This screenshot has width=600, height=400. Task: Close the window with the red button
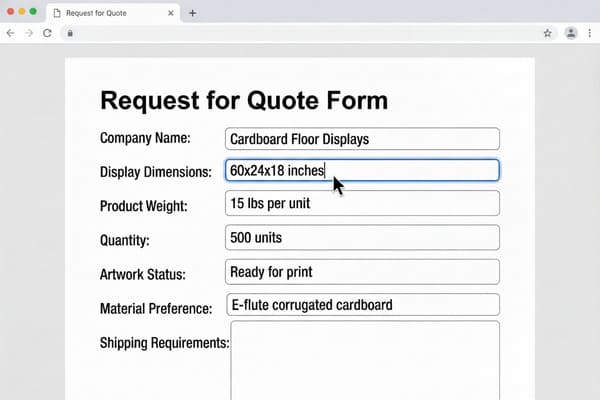(11, 11)
